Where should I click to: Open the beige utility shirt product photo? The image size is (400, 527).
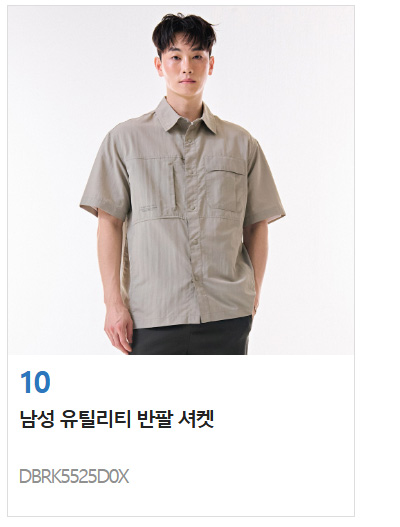181,180
